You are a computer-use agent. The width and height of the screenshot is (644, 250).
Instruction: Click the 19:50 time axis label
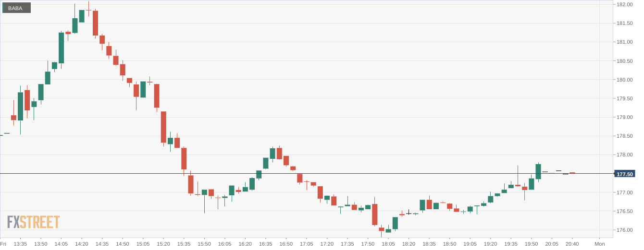(531, 244)
